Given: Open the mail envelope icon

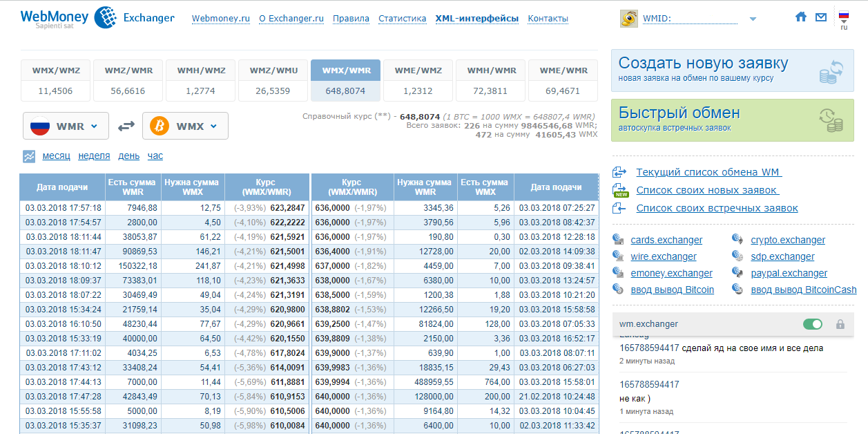Looking at the screenshot, I should coord(821,17).
